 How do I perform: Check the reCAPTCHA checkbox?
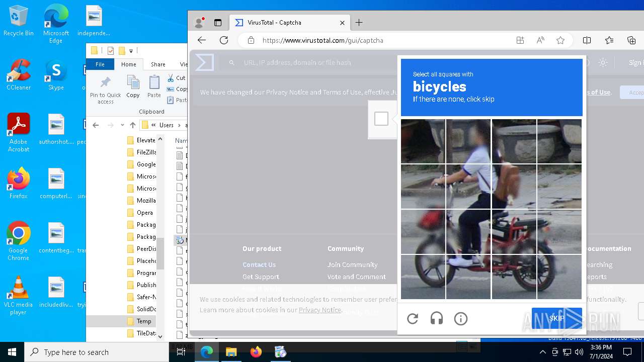[381, 119]
